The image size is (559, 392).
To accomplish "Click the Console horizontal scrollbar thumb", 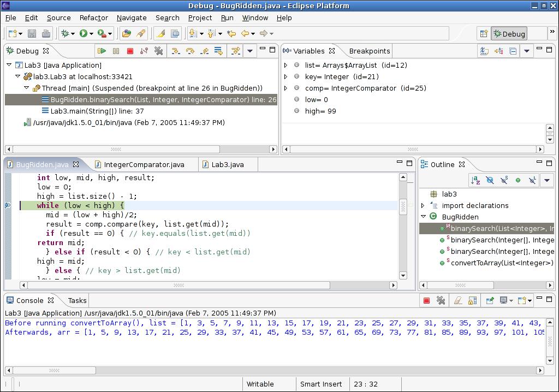I will (x=54, y=370).
